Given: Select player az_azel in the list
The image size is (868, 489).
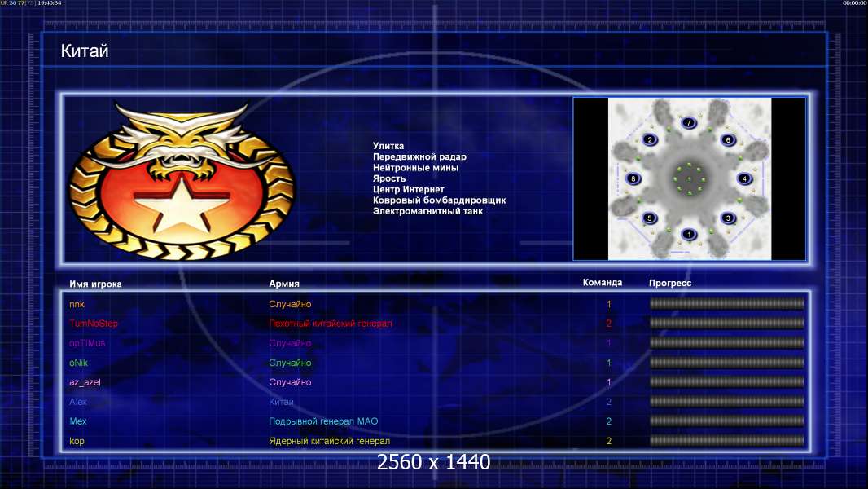Looking at the screenshot, I should 85,382.
